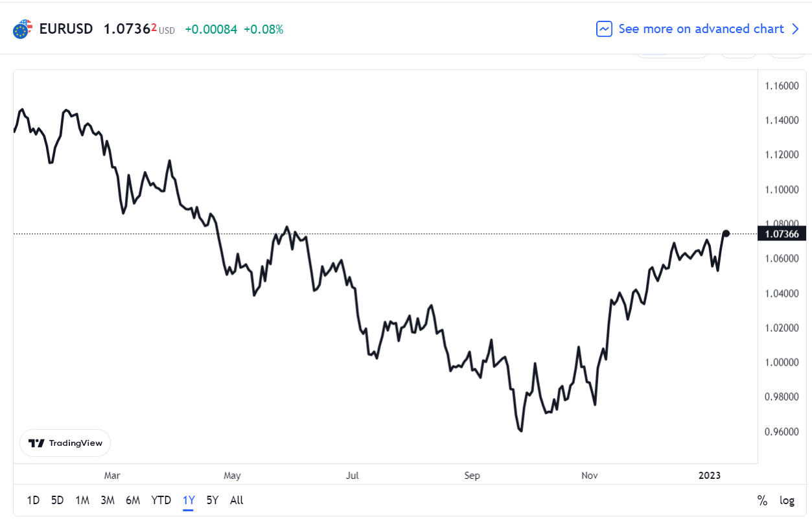Select the current price dot on chart
This screenshot has height=521, width=812.
726,233
